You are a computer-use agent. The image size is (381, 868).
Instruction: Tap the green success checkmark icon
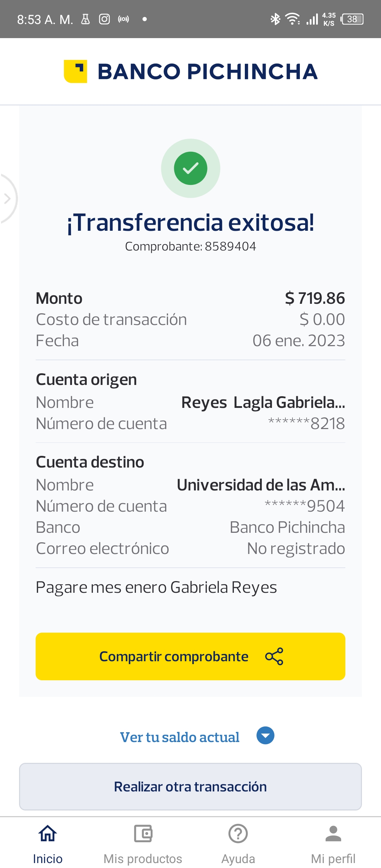click(190, 168)
